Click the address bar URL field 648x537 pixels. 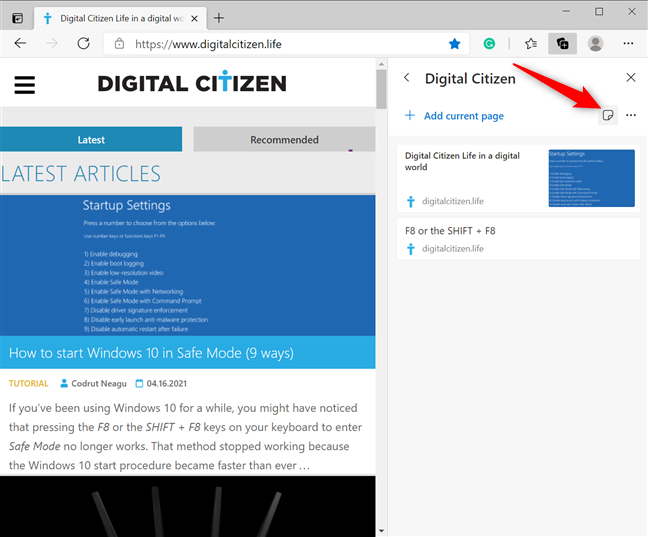pos(286,43)
